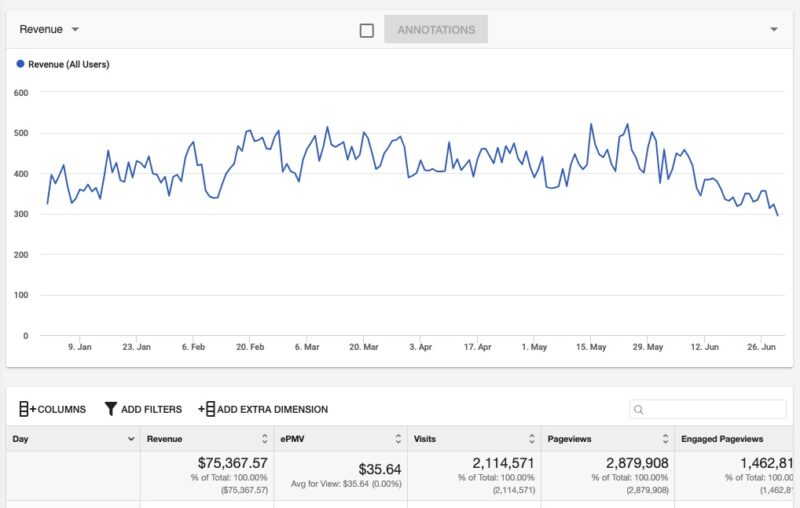Click the Add Filters funnel icon

[x=111, y=409]
